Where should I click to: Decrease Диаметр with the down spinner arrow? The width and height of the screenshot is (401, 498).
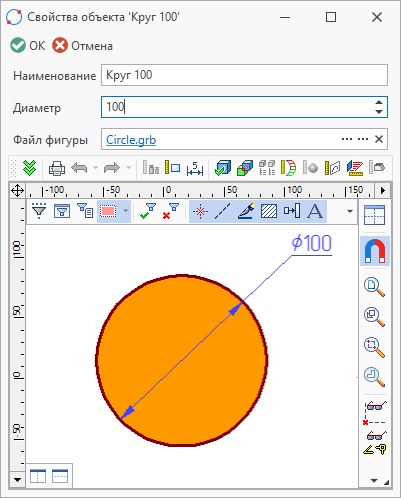379,112
